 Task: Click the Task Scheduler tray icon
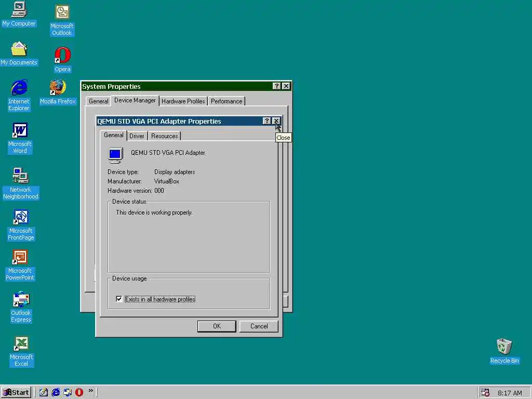[485, 393]
